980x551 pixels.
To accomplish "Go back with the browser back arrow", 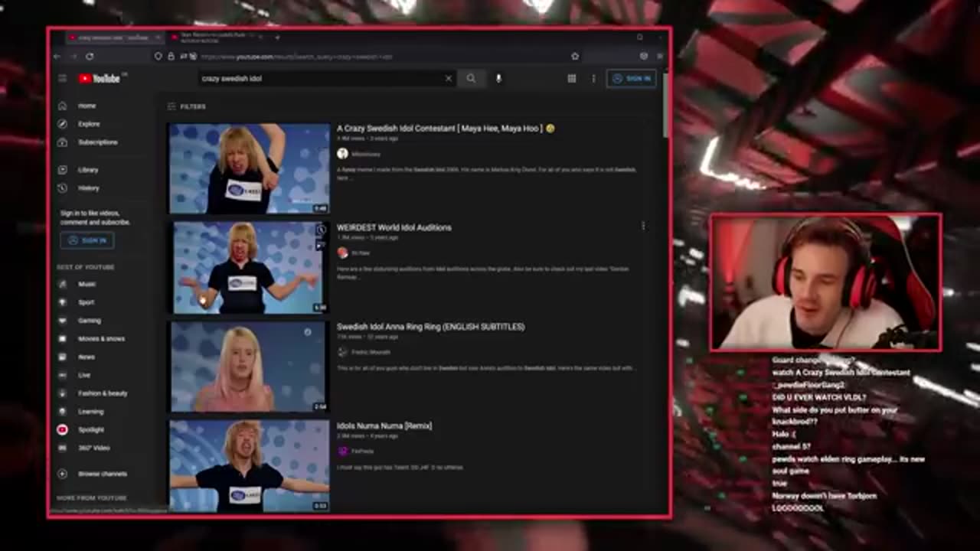I will point(57,56).
